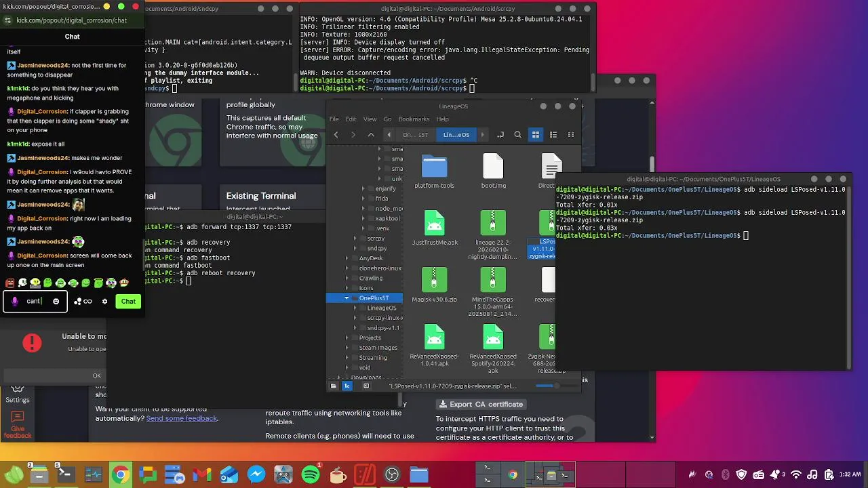Viewport: 868px width, 488px height.
Task: Open the network Wi-Fi tray icon
Action: [795, 475]
